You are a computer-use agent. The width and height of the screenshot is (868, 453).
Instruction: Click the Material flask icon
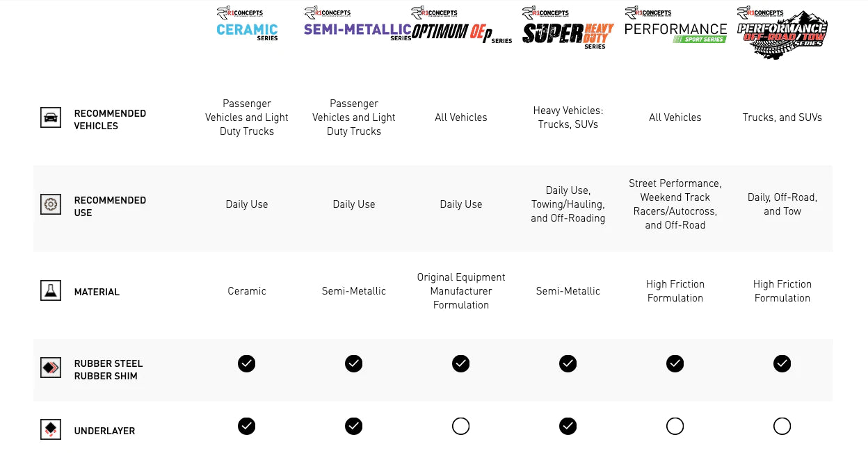[51, 290]
